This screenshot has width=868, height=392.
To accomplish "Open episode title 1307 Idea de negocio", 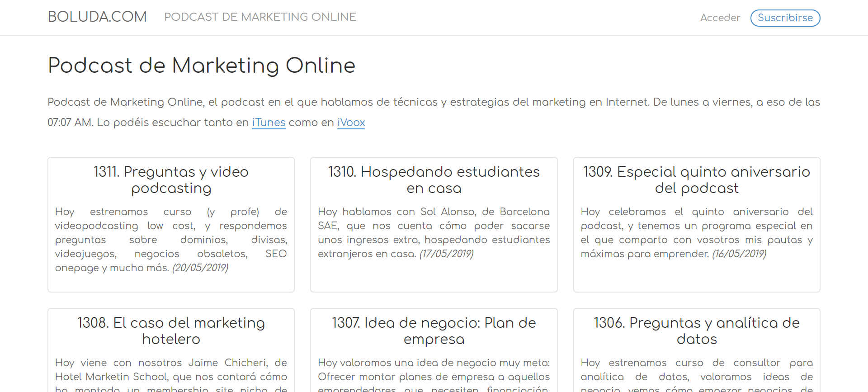I will [x=434, y=331].
